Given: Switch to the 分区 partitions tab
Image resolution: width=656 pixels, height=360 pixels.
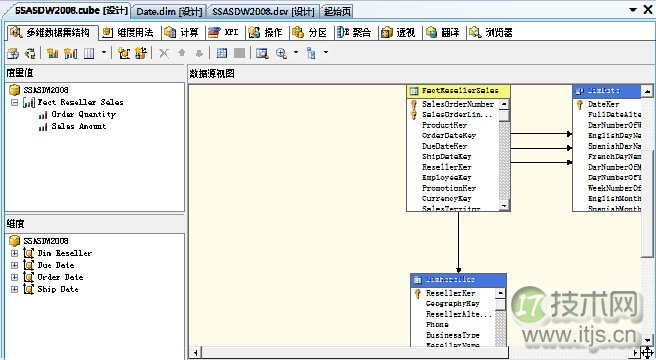Looking at the screenshot, I should click(310, 33).
